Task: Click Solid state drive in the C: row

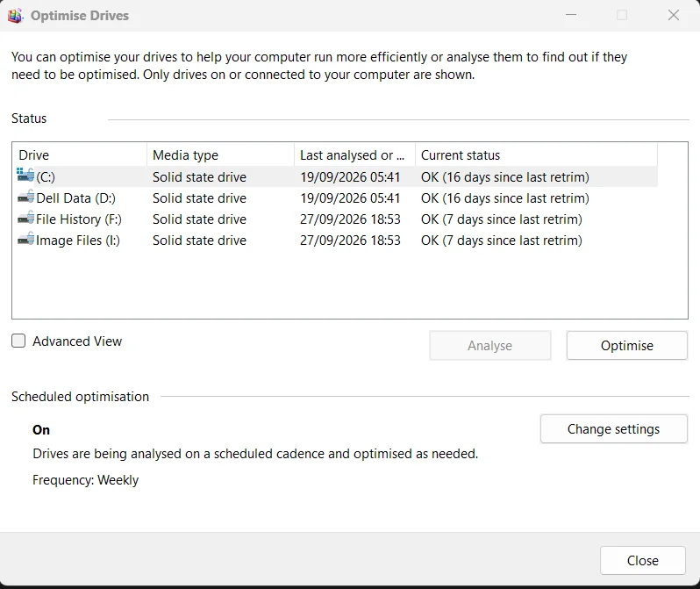Action: 199,177
